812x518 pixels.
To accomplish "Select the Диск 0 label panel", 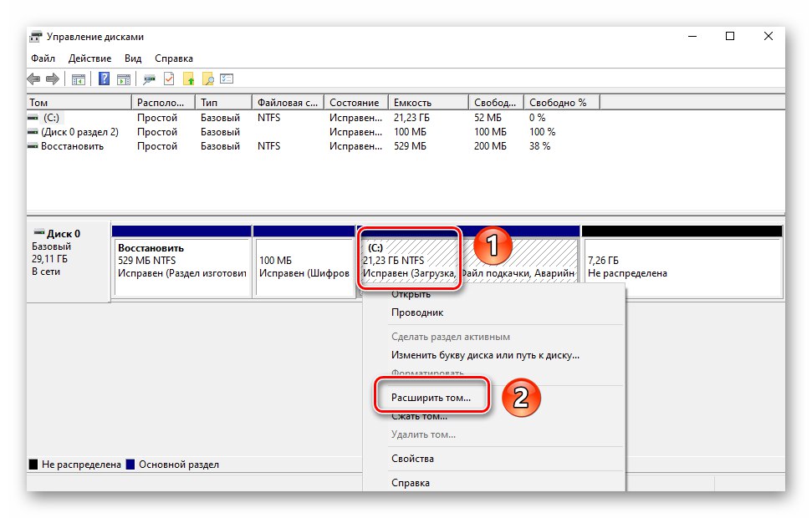I will pos(69,263).
